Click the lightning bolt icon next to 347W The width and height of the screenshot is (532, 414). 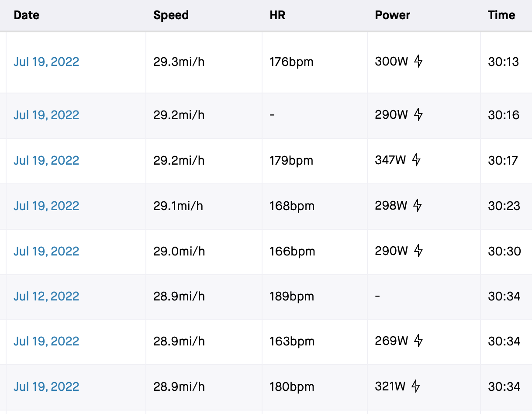pos(416,160)
